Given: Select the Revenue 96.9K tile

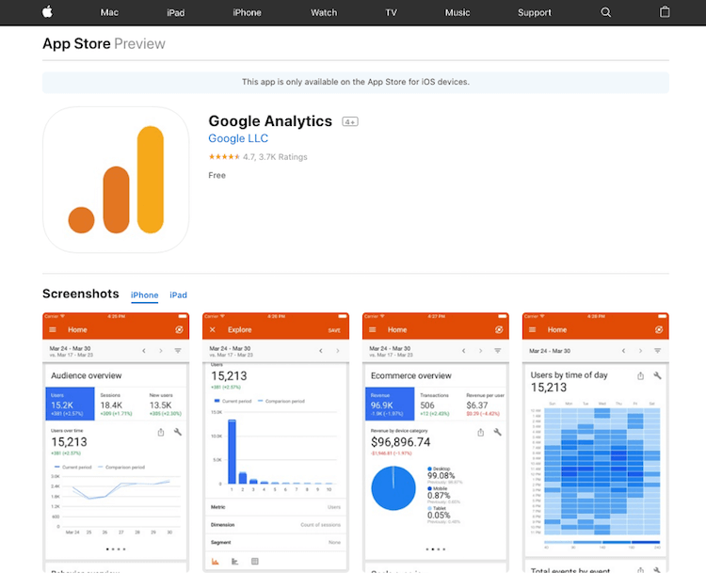Looking at the screenshot, I should [390, 404].
